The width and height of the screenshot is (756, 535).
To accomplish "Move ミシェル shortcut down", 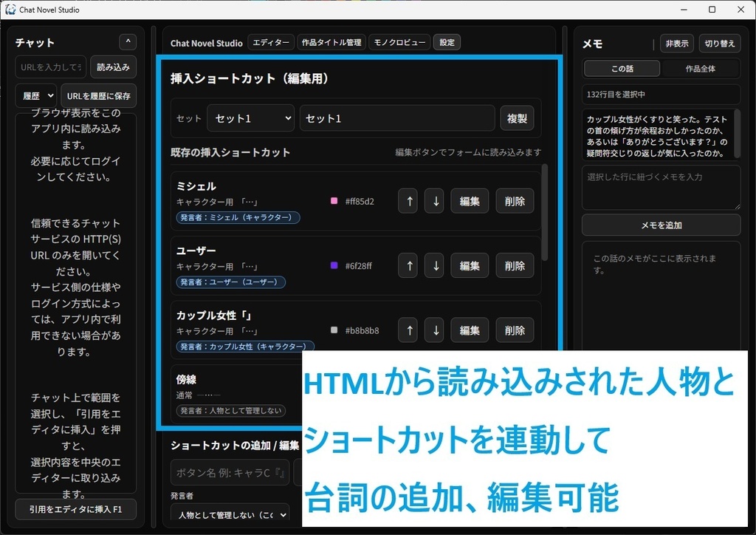I will click(434, 201).
